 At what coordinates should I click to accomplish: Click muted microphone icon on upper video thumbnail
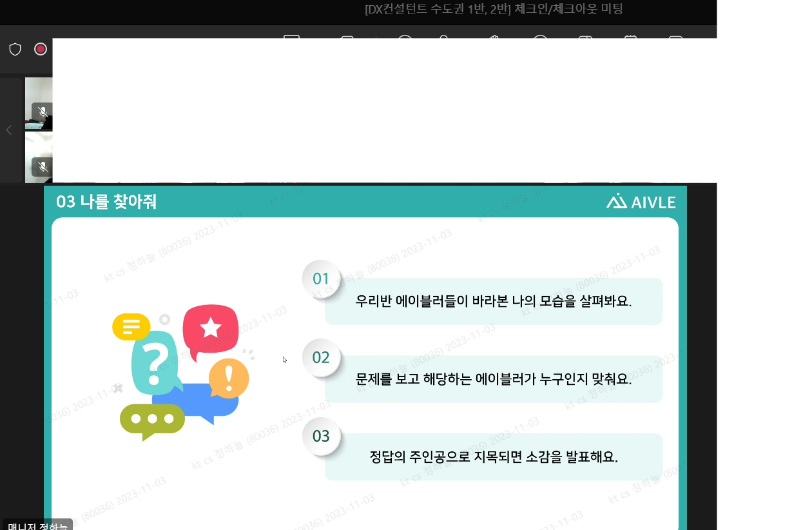(43, 112)
